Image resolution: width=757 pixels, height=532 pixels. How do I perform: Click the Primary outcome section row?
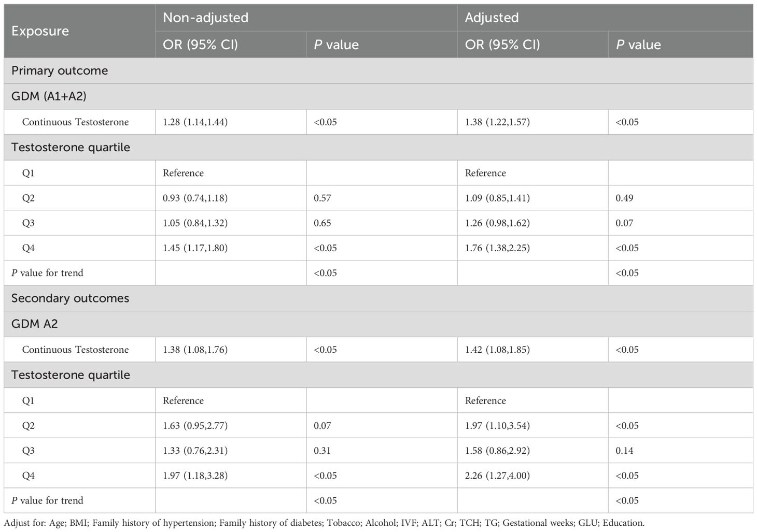click(378, 70)
